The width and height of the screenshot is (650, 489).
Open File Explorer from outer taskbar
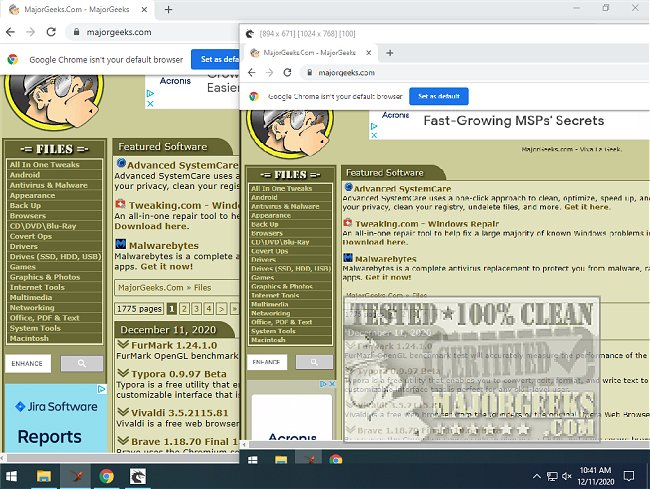tap(44, 476)
